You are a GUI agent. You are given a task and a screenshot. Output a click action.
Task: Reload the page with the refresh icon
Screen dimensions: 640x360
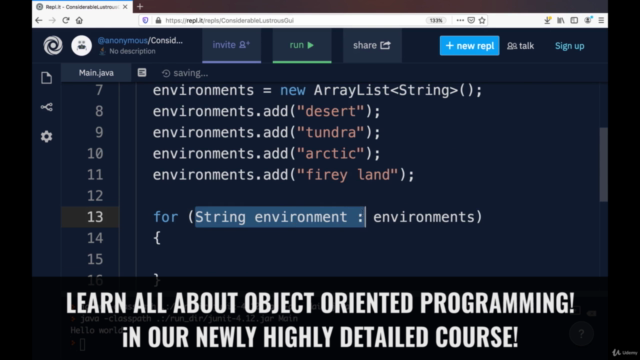pyautogui.click(x=66, y=20)
